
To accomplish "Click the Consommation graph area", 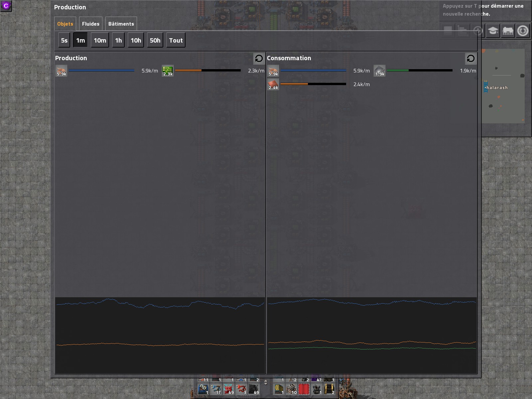I will (372, 335).
